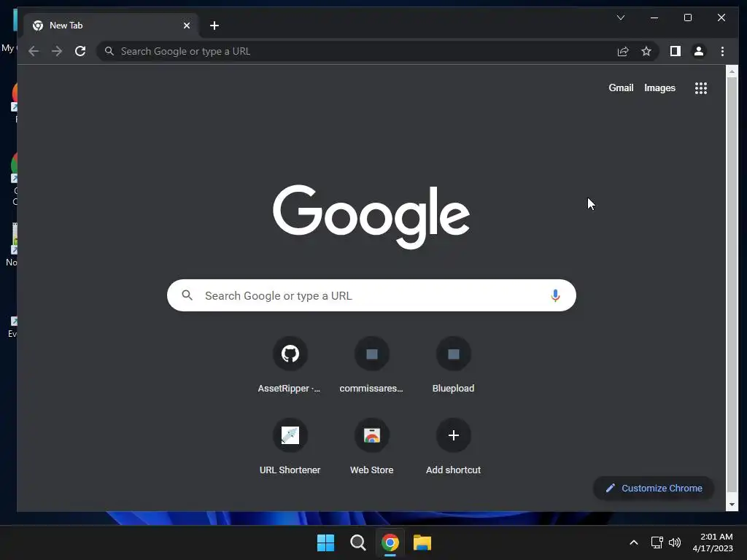Click the Chrome taskbar icon
The width and height of the screenshot is (747, 560).
[390, 542]
